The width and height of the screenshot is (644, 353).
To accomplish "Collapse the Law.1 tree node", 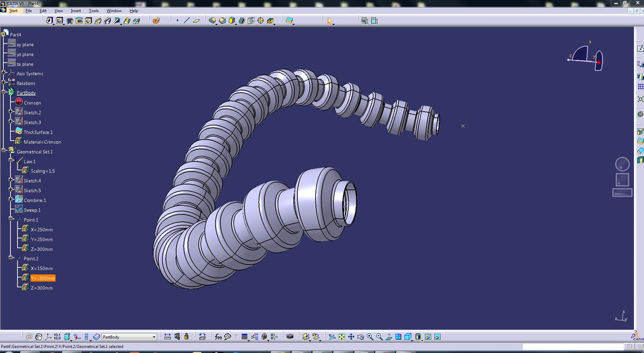I will [11, 161].
